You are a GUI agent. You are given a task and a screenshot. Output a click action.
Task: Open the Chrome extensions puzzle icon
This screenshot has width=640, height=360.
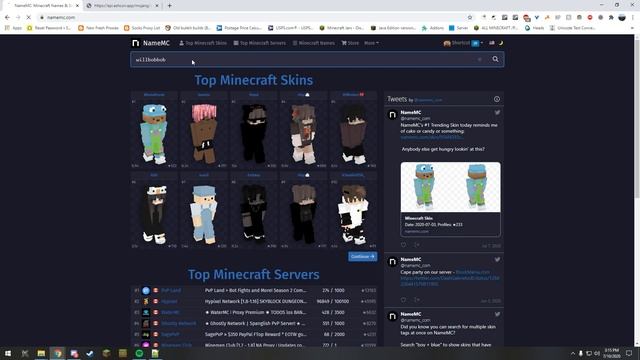tap(611, 17)
